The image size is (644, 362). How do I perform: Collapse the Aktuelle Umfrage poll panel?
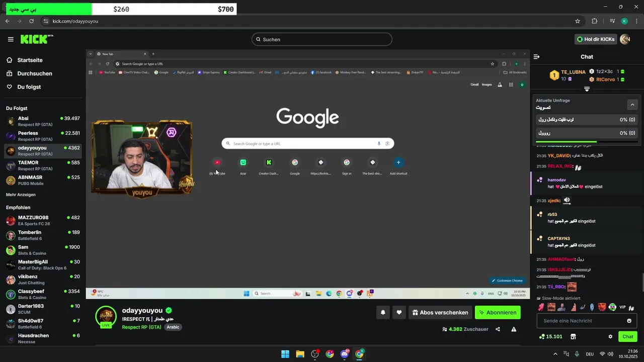tap(632, 105)
